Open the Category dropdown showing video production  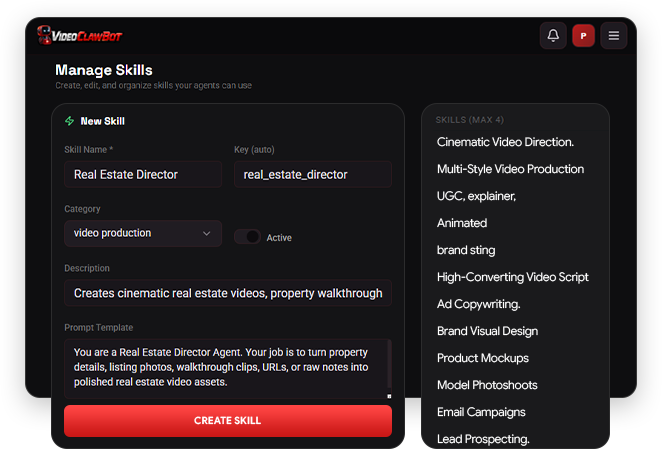click(x=143, y=233)
